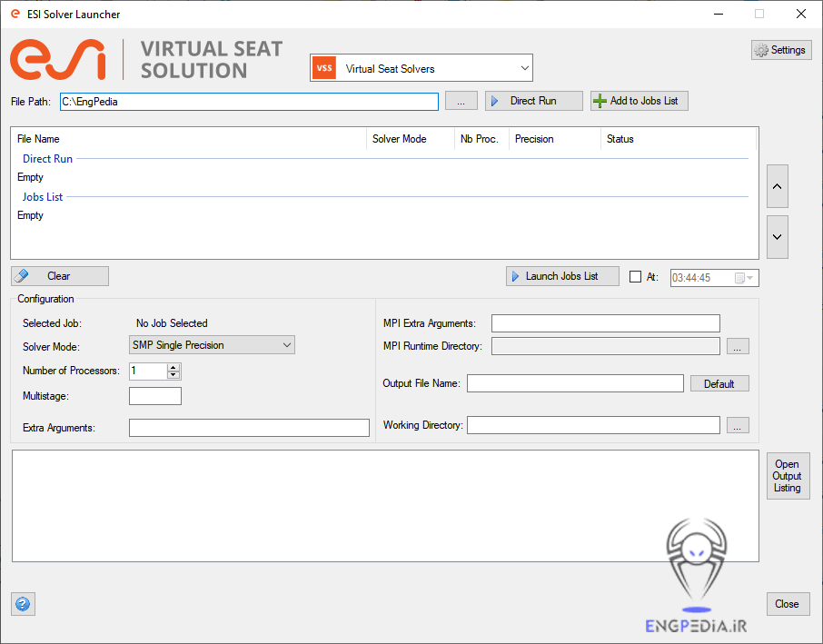Click Launch Jobs List

[x=562, y=276]
